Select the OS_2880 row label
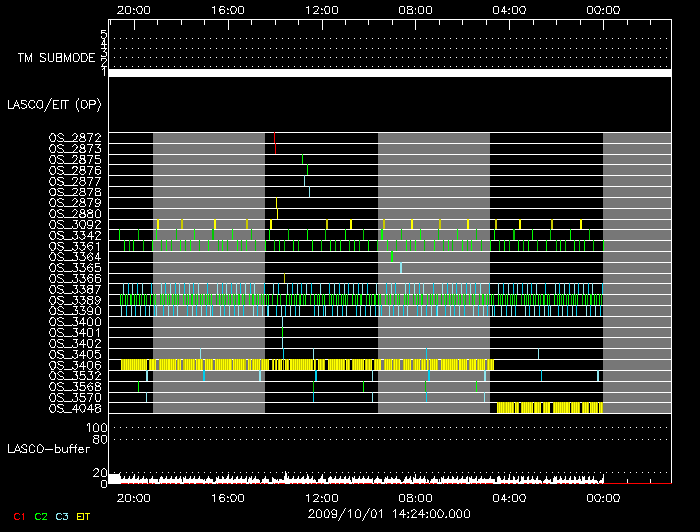The image size is (700, 532). [x=75, y=213]
